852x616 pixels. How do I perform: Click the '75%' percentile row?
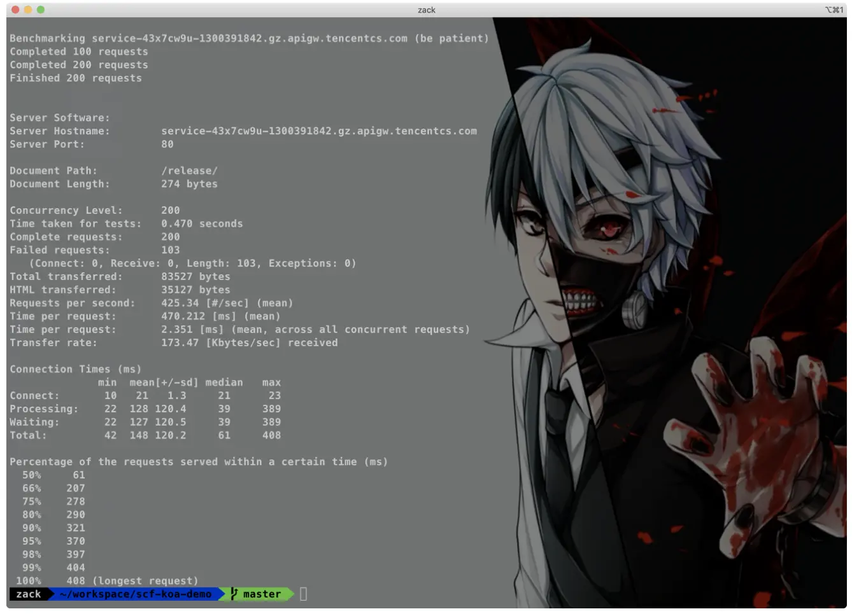click(x=53, y=501)
